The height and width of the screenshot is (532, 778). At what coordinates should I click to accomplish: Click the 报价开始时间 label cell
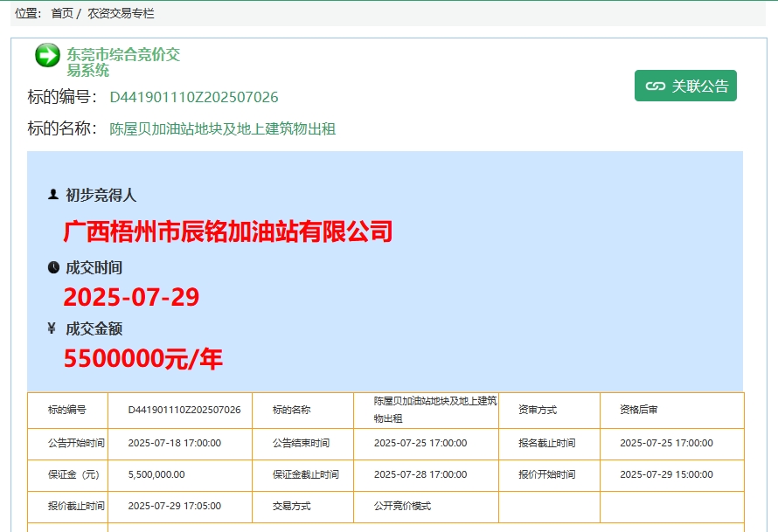pyautogui.click(x=549, y=475)
